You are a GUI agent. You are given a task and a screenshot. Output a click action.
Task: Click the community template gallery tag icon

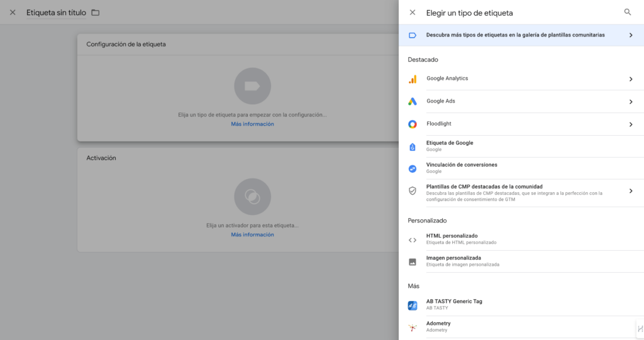pos(413,35)
